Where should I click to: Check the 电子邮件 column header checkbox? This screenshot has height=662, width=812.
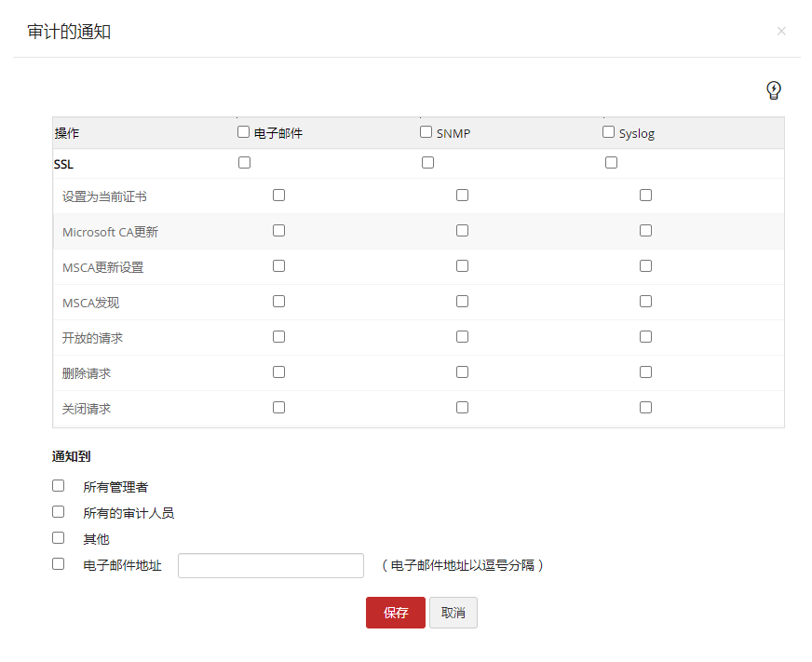pyautogui.click(x=244, y=132)
